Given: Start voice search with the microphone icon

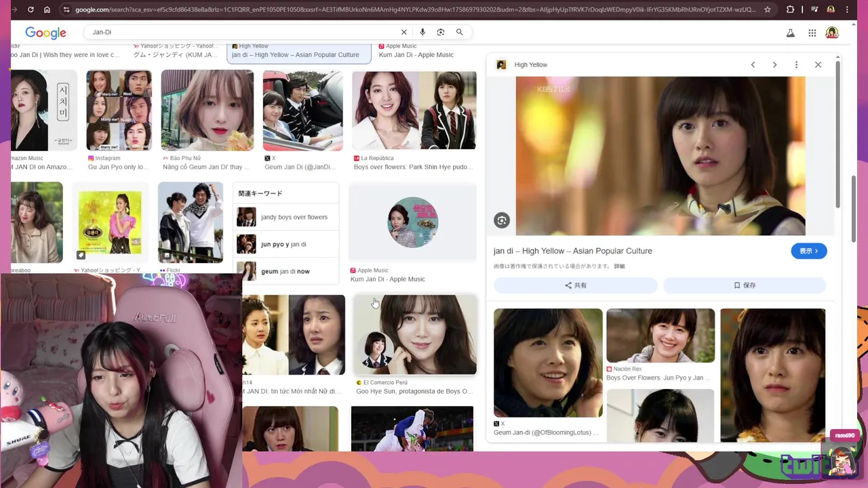Looking at the screenshot, I should tap(422, 32).
